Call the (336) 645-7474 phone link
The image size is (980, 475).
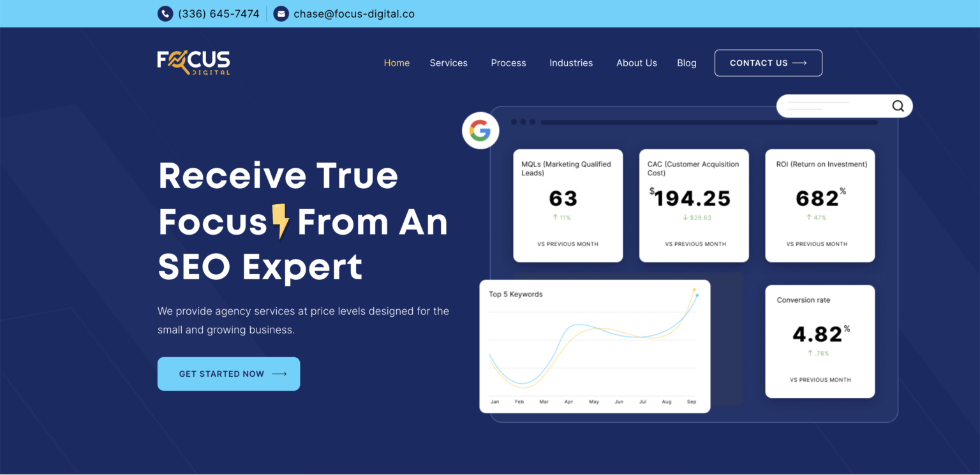pyautogui.click(x=218, y=13)
